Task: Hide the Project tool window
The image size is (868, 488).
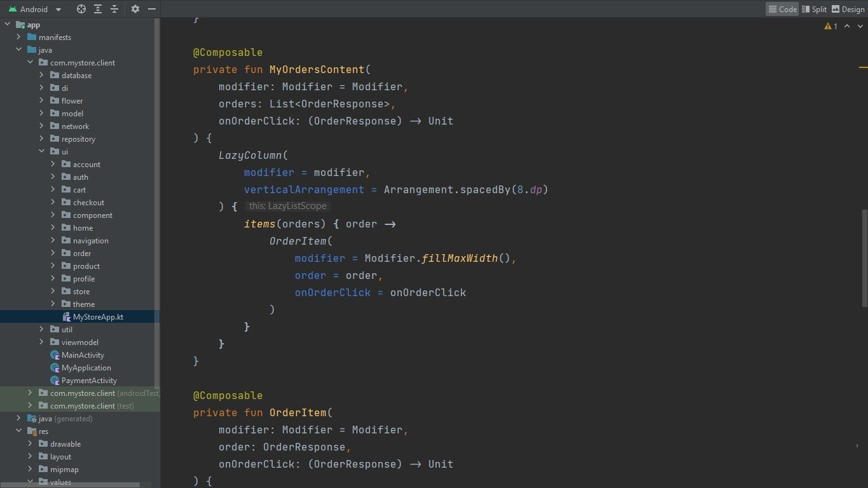Action: pos(152,9)
